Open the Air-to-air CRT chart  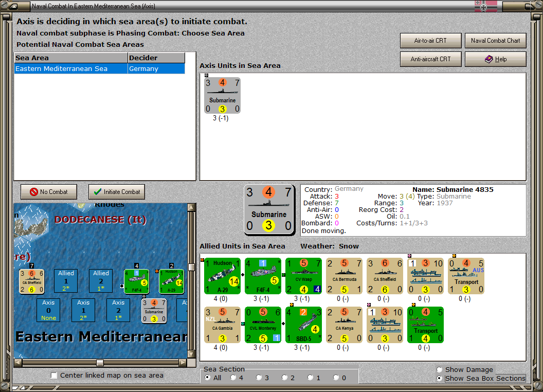point(430,41)
